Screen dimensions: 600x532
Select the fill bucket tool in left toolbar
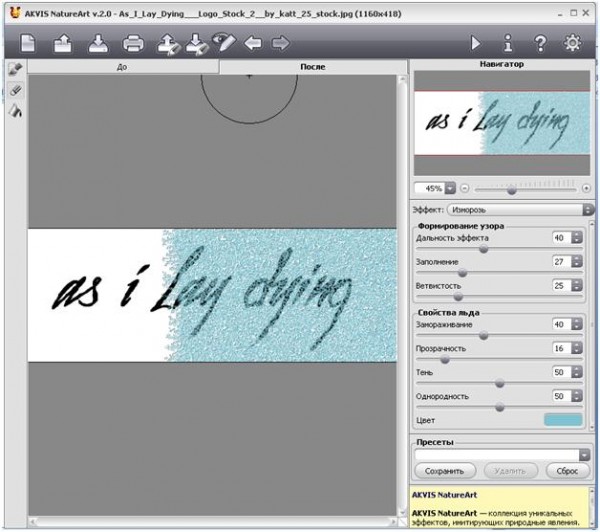coord(15,111)
